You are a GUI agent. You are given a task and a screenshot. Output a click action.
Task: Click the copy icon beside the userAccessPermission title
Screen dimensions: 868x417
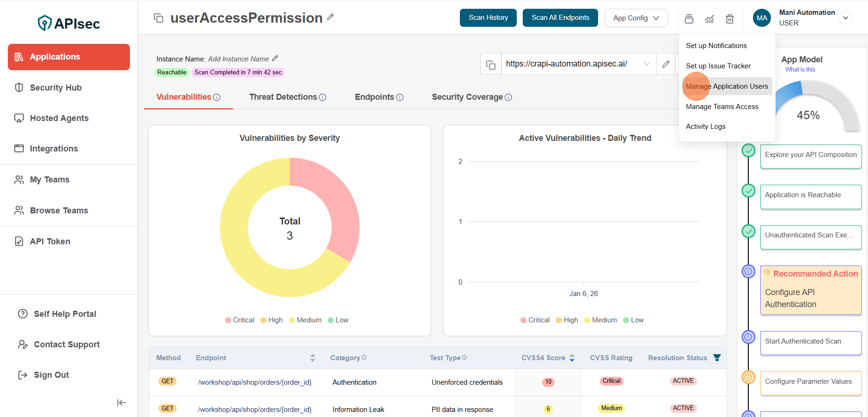coord(159,18)
